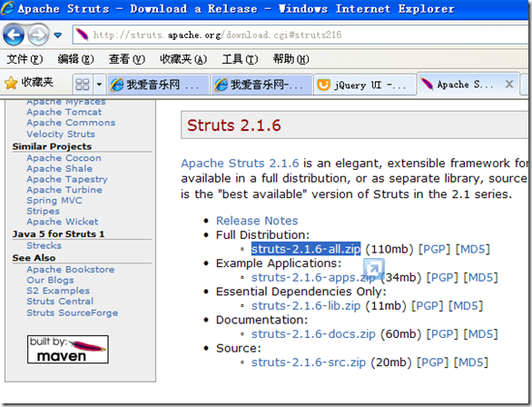
Task: Open the 收藏夹(A) menu
Action: [183, 59]
